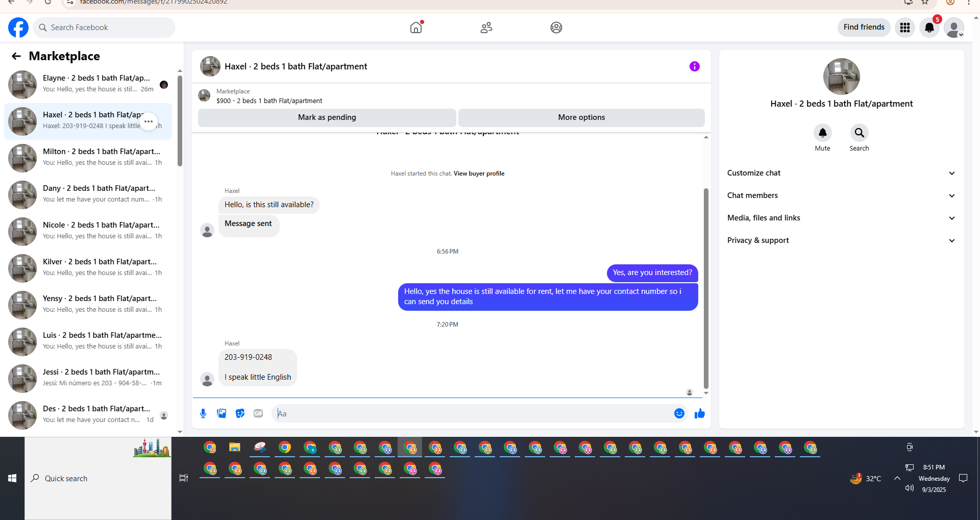This screenshot has height=520, width=980.
Task: Click the Mark as pending button
Action: tap(327, 117)
